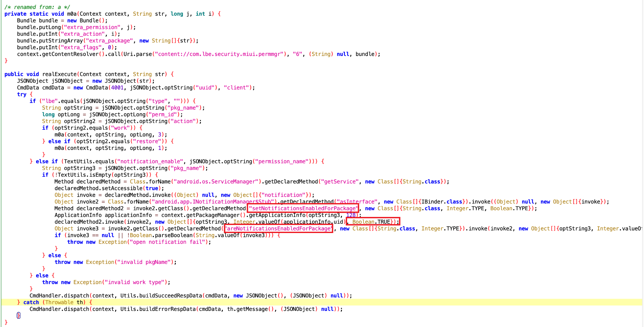
Task: Click the highlighted "setNotificationsEnabledForPackage" string
Action: click(303, 208)
